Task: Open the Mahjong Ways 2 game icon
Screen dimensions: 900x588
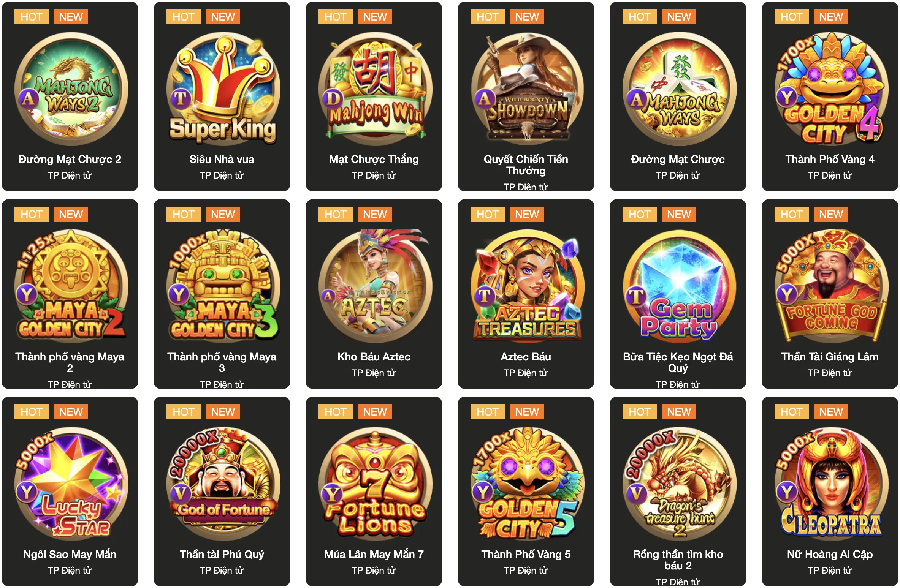Action: tap(71, 89)
